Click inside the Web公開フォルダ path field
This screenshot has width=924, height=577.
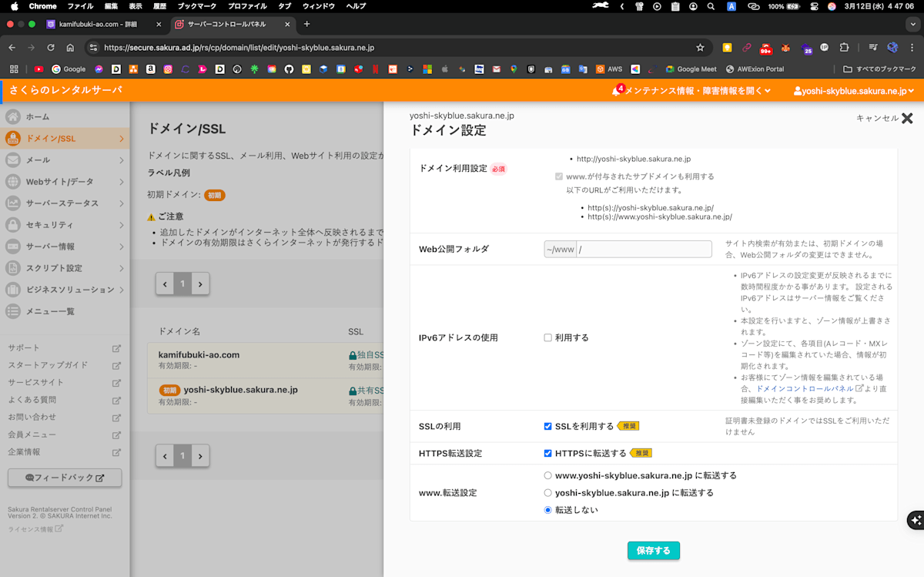647,248
